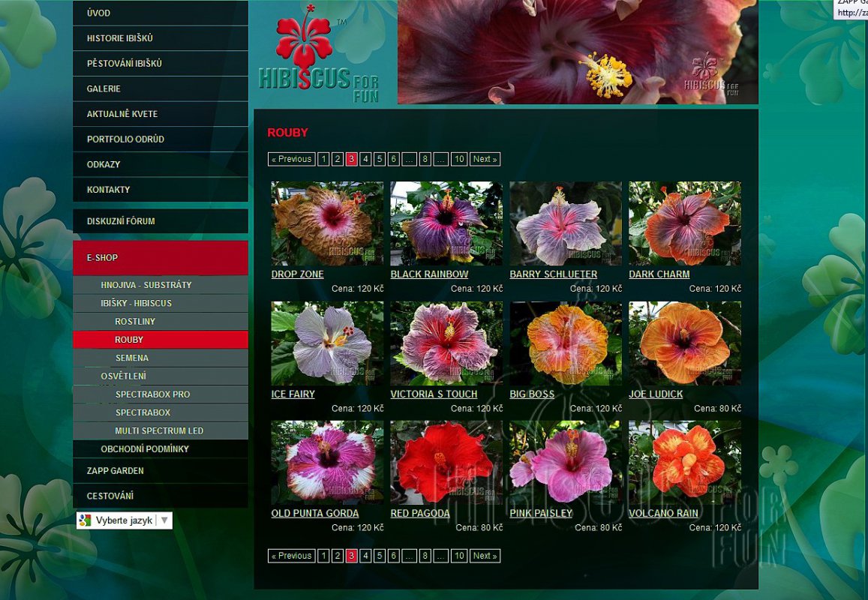Viewport: 868px width, 600px height.
Task: Go to page 1 in top pagination
Action: pyautogui.click(x=324, y=160)
